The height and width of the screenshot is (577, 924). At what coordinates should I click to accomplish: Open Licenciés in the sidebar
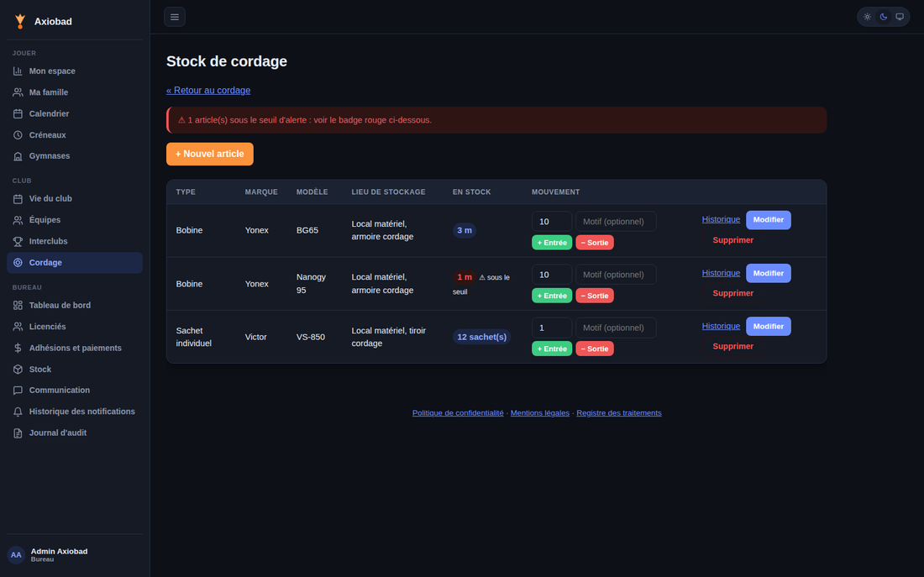[x=75, y=327]
